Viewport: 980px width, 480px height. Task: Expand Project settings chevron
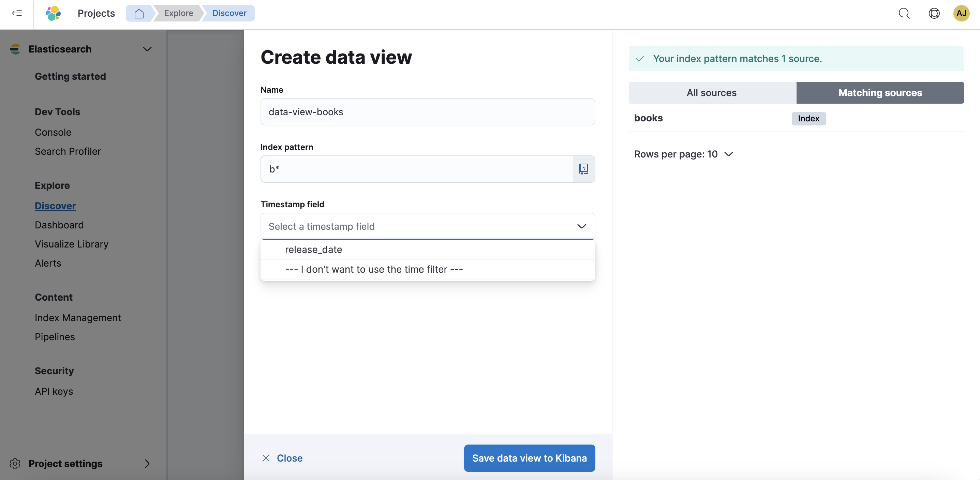(147, 464)
